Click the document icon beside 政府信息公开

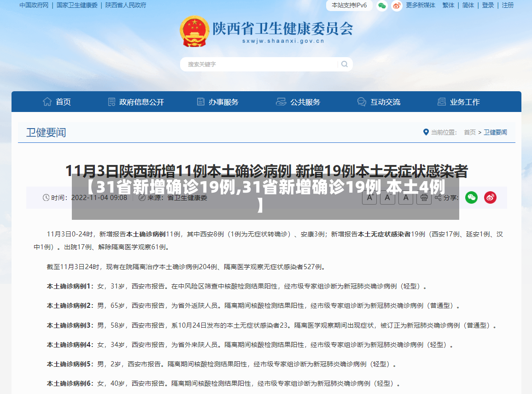(111, 102)
